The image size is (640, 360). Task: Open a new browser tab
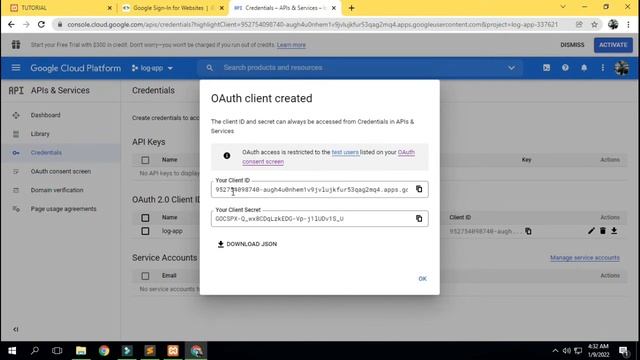(351, 8)
